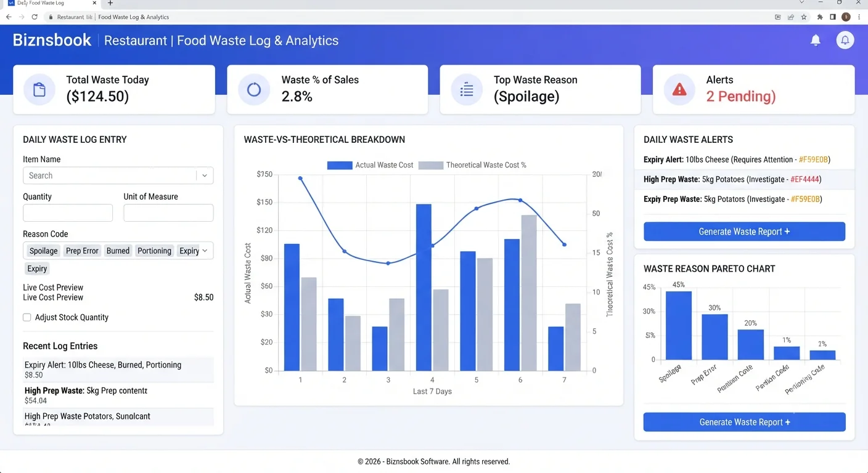Expand the Reason Code dropdown chevron
Image resolution: width=868 pixels, height=473 pixels.
[205, 251]
